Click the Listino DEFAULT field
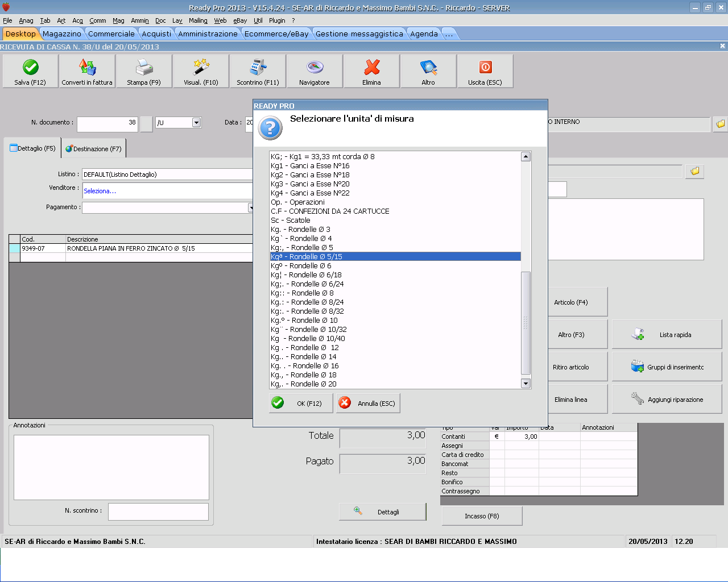The image size is (728, 582). [168, 174]
